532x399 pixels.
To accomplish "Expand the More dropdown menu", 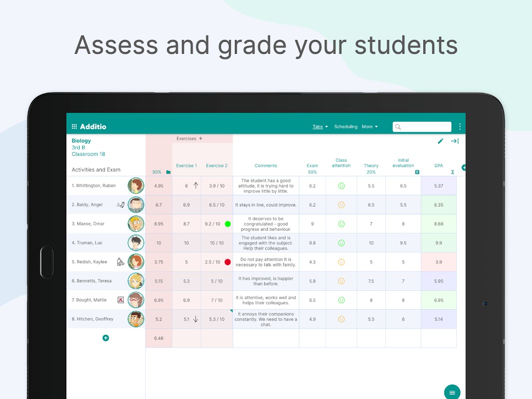I will (369, 127).
